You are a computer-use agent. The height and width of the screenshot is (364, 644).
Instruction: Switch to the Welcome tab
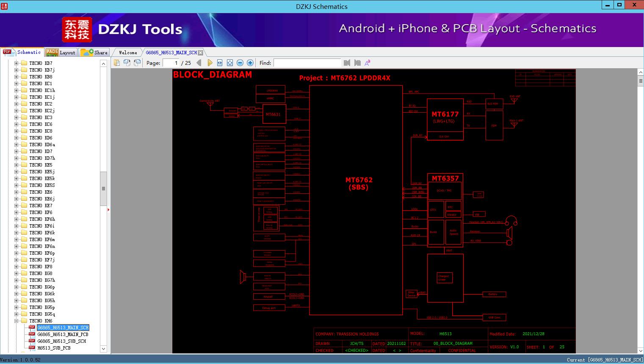(x=128, y=53)
